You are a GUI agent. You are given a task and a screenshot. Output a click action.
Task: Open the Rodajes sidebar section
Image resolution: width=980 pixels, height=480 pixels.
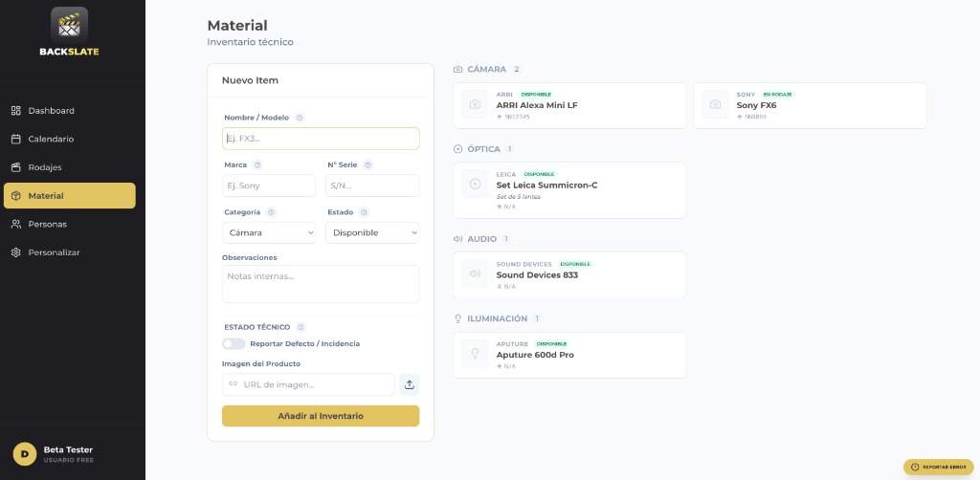coord(45,167)
